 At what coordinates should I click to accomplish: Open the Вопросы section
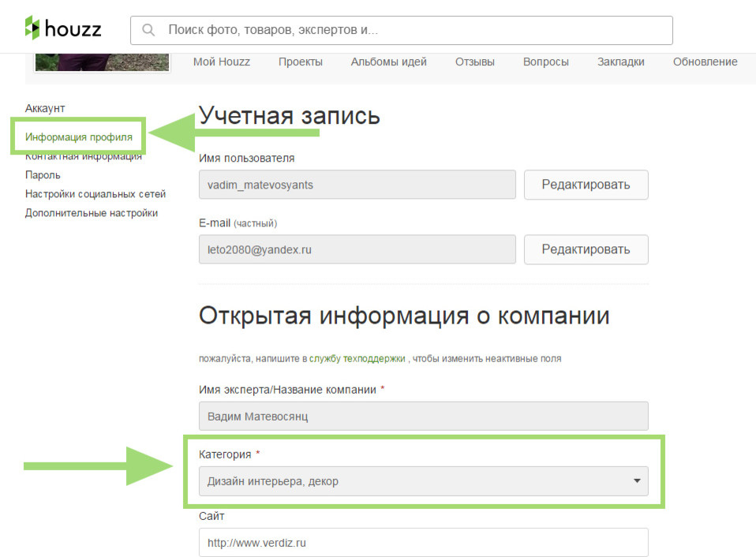545,62
